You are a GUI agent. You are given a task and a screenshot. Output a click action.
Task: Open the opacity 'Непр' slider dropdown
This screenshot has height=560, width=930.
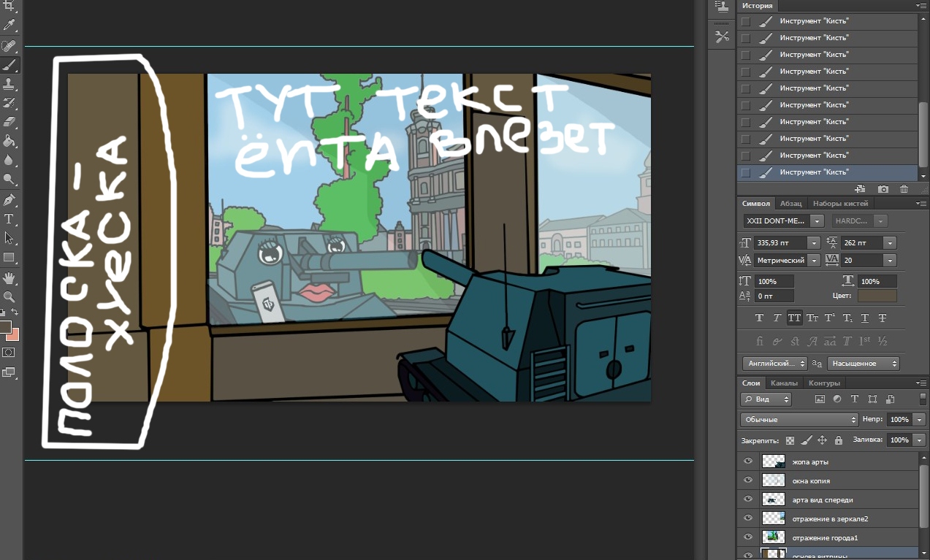click(919, 420)
